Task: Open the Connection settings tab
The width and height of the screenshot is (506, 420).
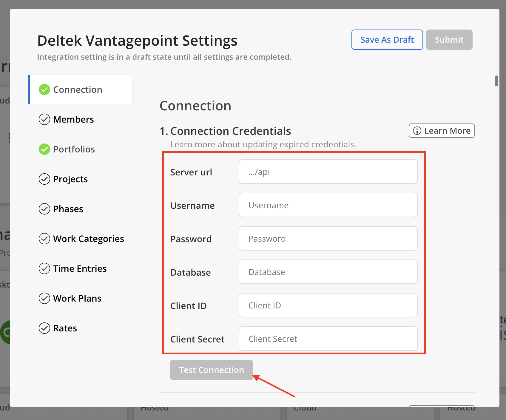Action: click(80, 89)
